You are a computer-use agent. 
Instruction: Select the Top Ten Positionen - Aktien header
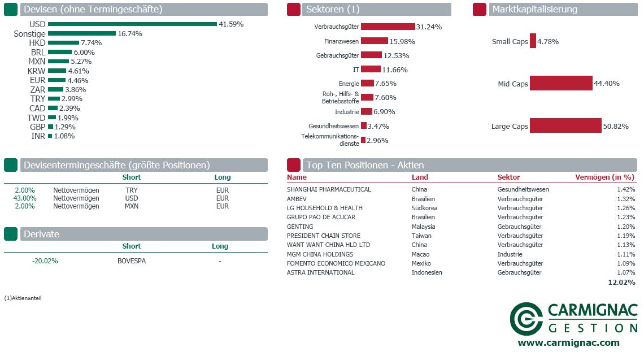[470, 165]
